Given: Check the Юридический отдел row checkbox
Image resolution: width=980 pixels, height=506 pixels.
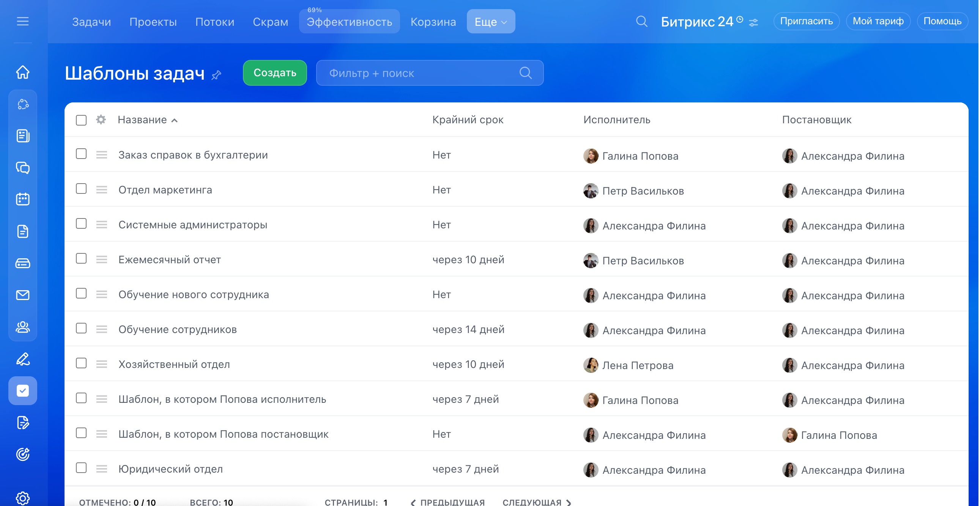Looking at the screenshot, I should [81, 468].
